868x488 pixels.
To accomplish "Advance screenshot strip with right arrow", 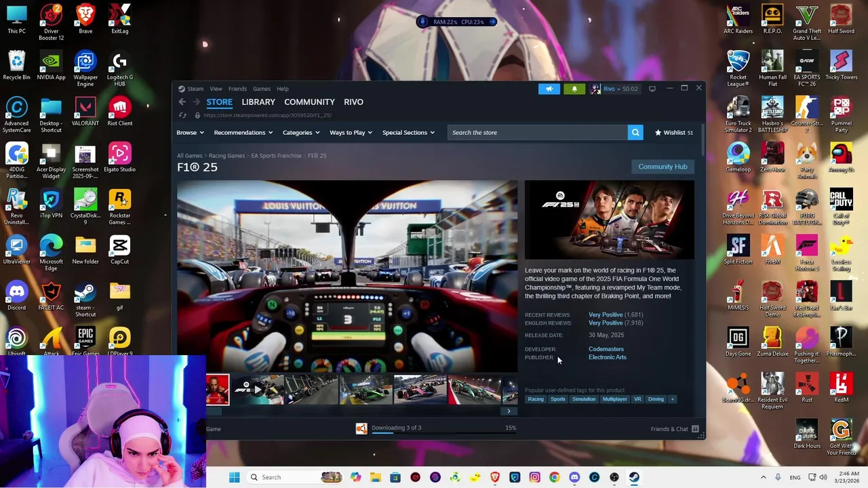I will tap(509, 411).
